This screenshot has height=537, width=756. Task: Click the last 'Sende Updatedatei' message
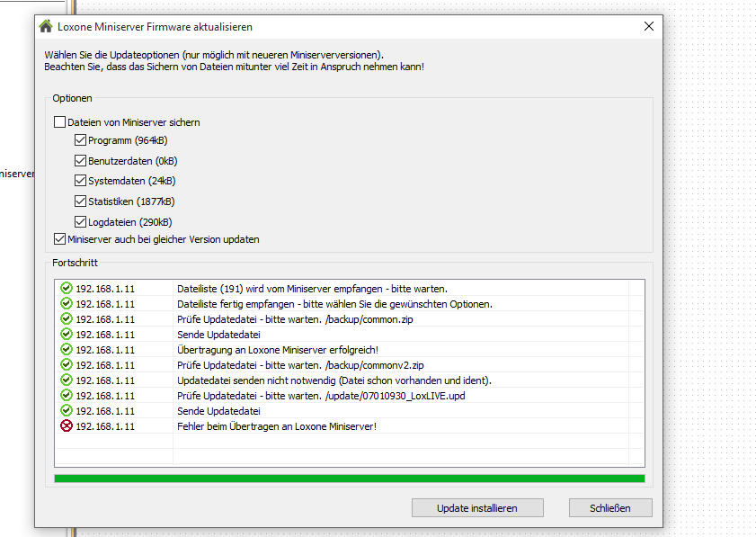pos(218,411)
